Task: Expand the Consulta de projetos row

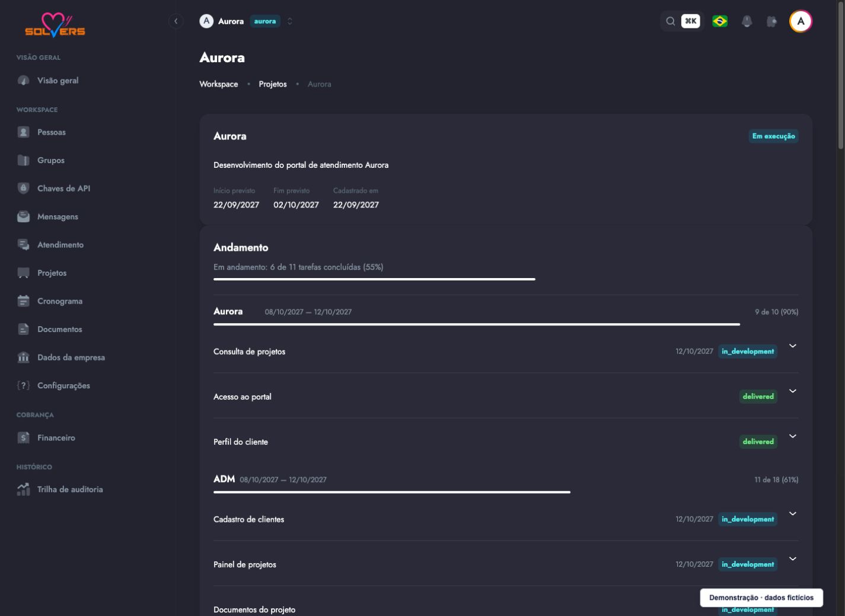Action: pyautogui.click(x=792, y=346)
